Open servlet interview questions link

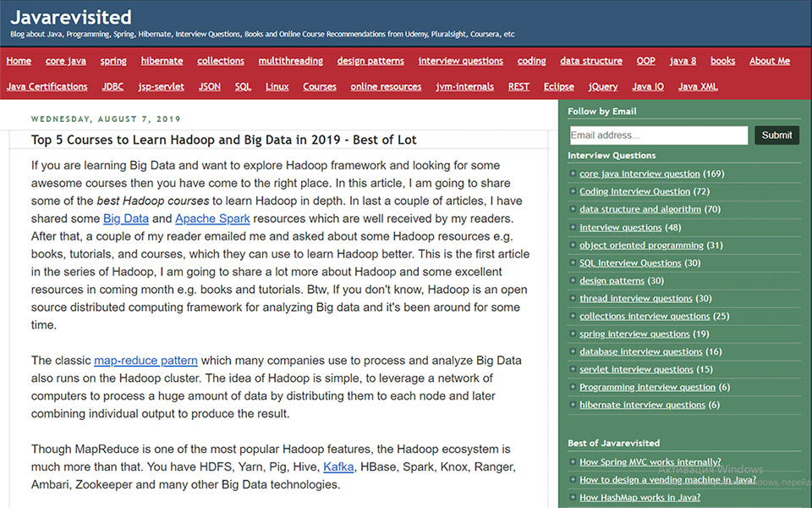click(x=636, y=369)
